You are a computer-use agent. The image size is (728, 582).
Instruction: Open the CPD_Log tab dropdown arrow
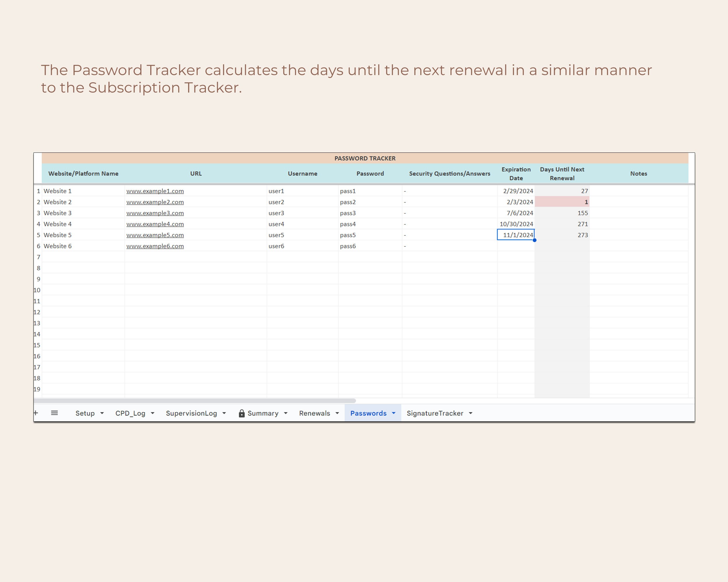153,413
